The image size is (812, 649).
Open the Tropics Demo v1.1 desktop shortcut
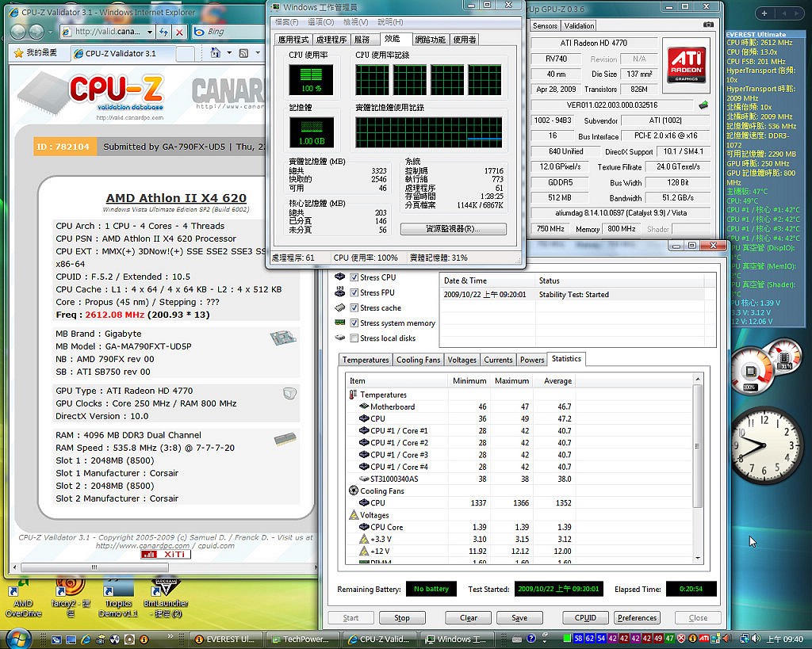coord(118,599)
